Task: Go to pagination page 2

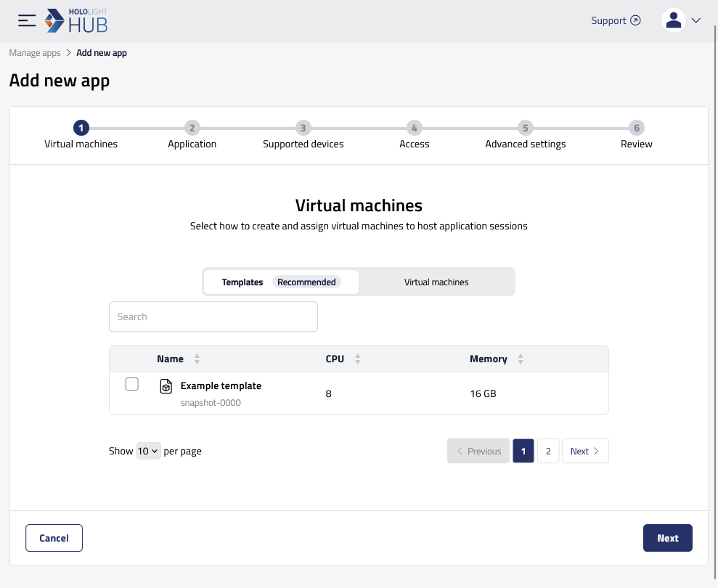Action: tap(548, 451)
